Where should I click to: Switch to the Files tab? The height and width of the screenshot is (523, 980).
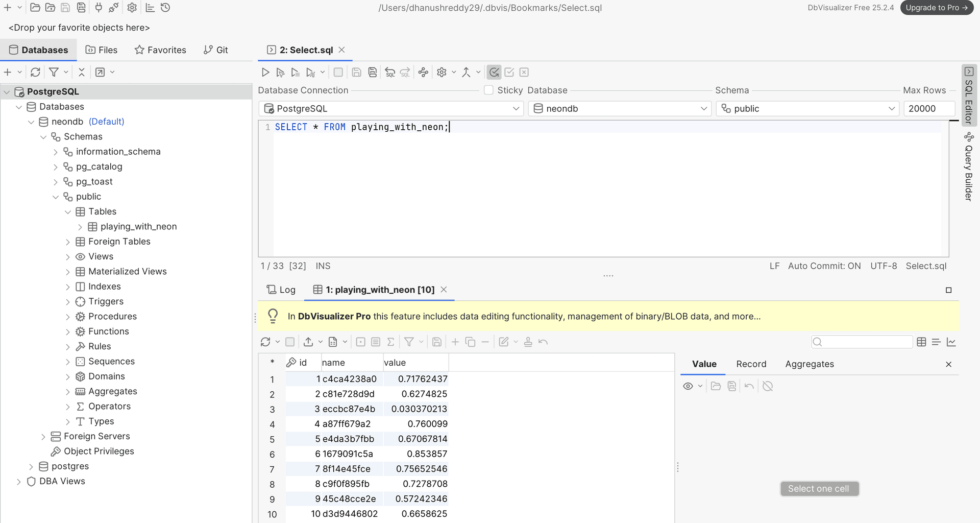tap(101, 50)
